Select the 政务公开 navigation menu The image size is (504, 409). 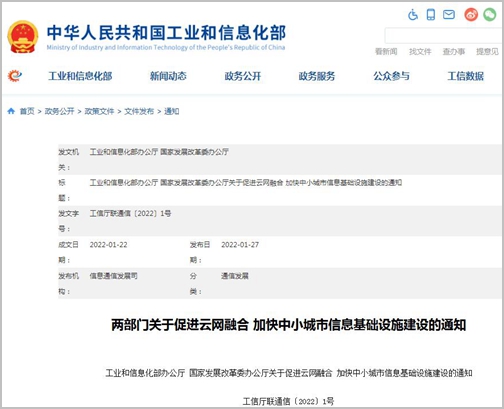point(243,76)
